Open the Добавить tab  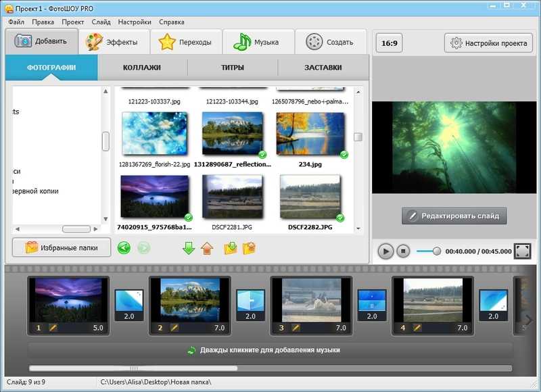click(41, 41)
